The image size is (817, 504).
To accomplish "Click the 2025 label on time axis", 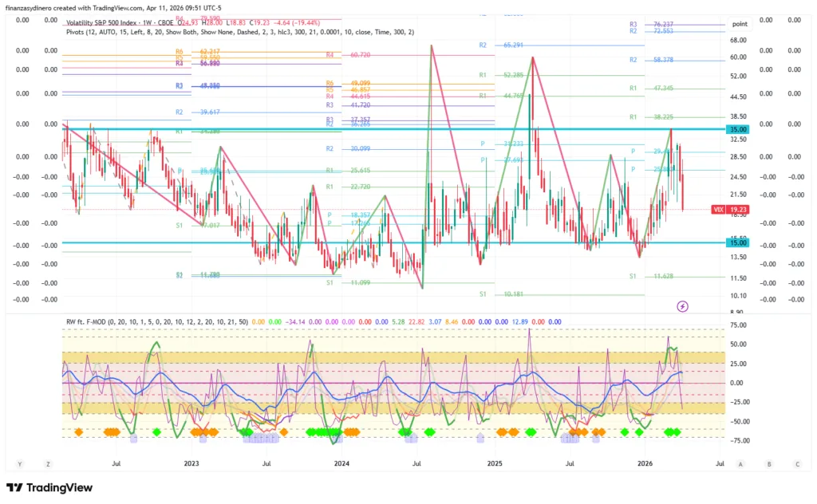I will click(494, 463).
